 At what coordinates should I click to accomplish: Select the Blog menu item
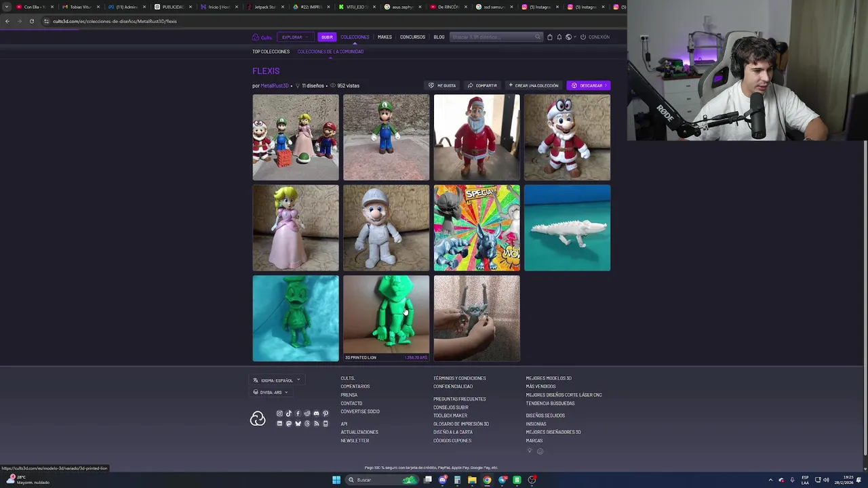[x=439, y=37]
